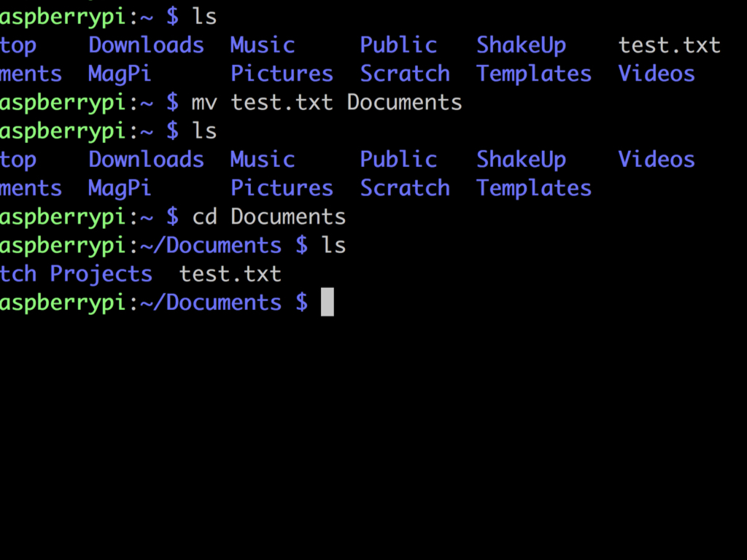Click Pictures in the second ls output

(x=282, y=187)
